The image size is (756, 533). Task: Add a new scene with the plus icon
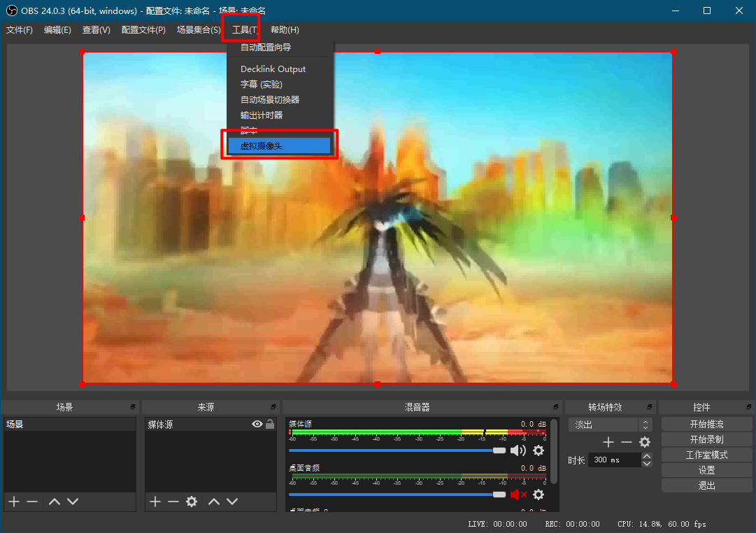pyautogui.click(x=14, y=502)
